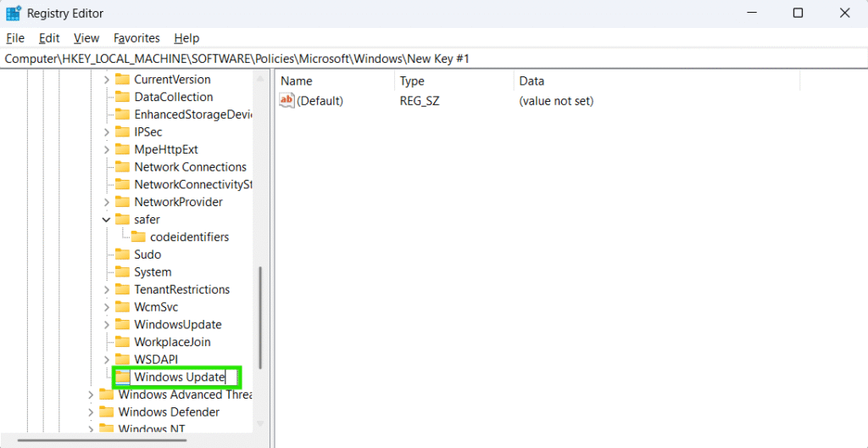Click the Registry Editor app icon in title bar
Screen dimensions: 868x448
14,13
